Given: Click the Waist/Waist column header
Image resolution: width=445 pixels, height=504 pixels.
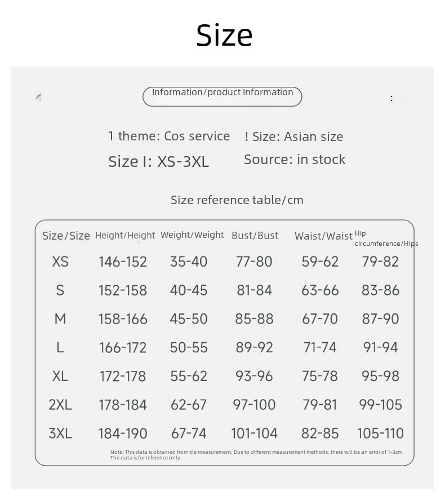Looking at the screenshot, I should click(323, 236).
